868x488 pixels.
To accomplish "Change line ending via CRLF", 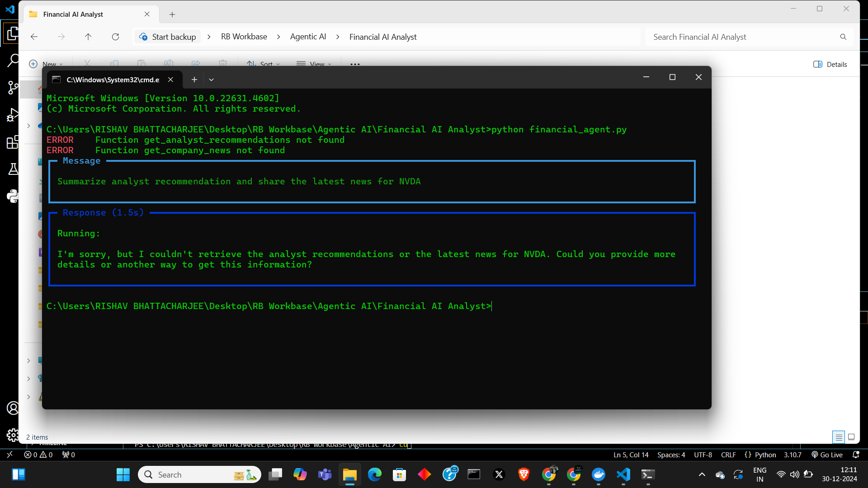I will 728,455.
